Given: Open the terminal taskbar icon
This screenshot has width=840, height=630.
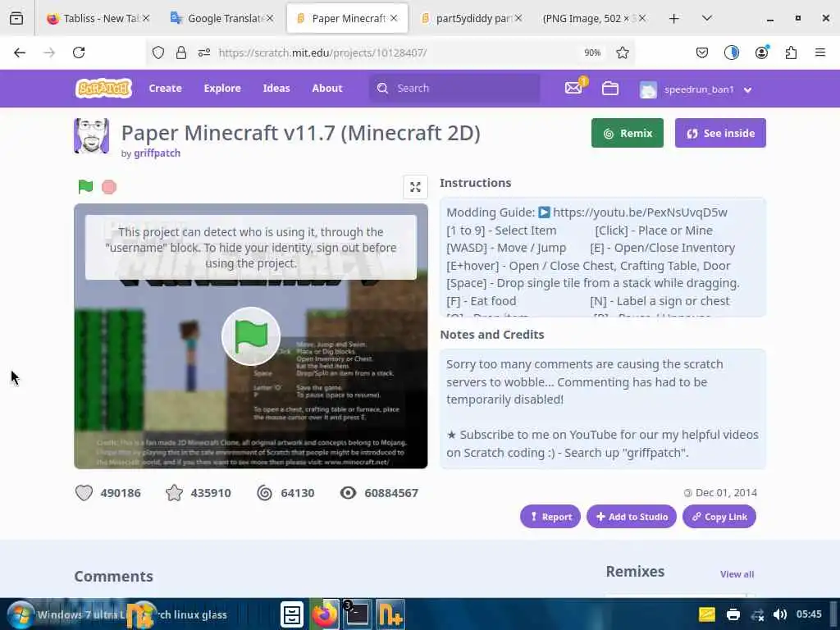Looking at the screenshot, I should pyautogui.click(x=358, y=614).
